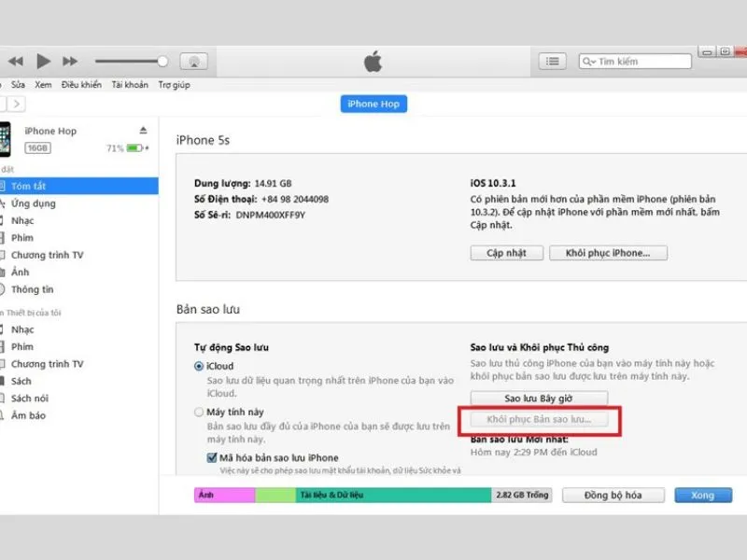Go forward with navigation arrow
The height and width of the screenshot is (560, 747).
pyautogui.click(x=17, y=104)
